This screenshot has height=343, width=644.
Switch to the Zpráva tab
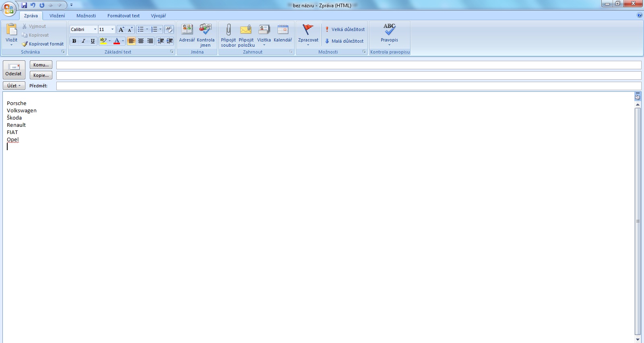31,16
